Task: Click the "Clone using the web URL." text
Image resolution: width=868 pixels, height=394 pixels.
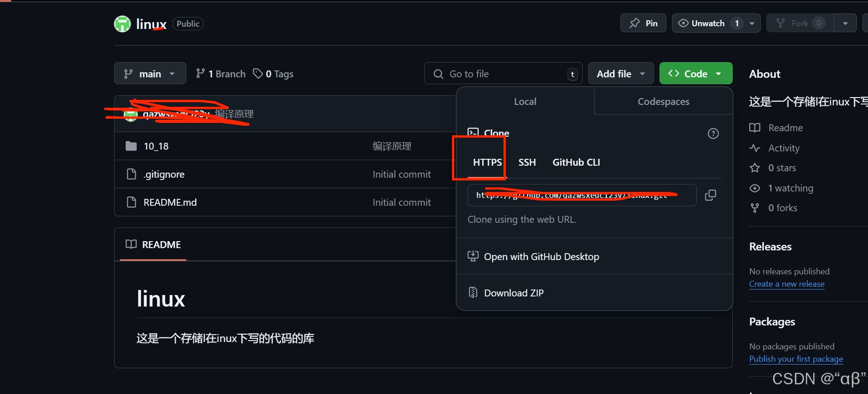Action: tap(521, 220)
